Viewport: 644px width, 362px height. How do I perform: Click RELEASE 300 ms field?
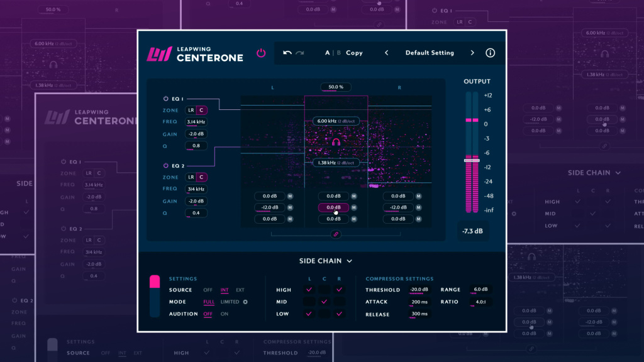[419, 314]
